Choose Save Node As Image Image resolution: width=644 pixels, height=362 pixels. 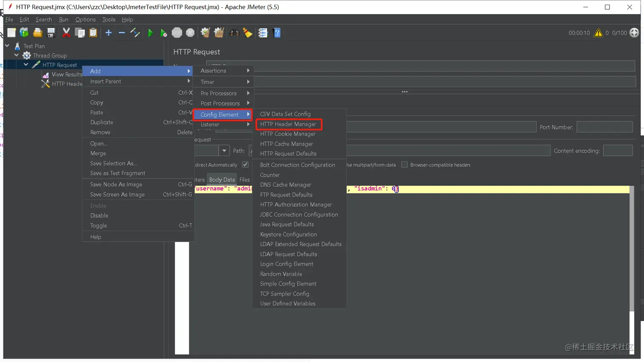(138, 184)
